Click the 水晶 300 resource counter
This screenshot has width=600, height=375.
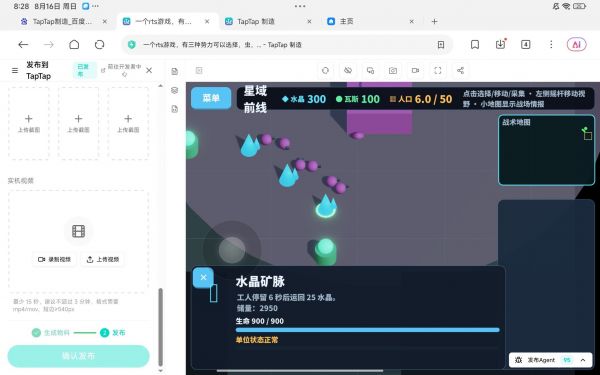(x=304, y=99)
